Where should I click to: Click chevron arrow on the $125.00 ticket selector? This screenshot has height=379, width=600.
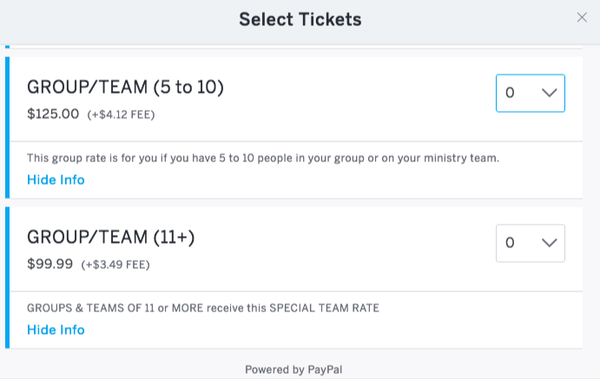(549, 93)
